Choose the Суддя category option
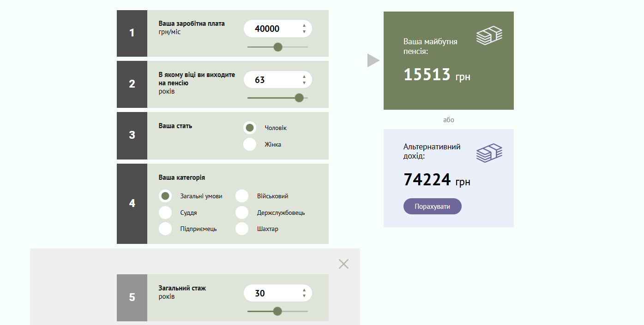The width and height of the screenshot is (644, 325). pos(165,213)
